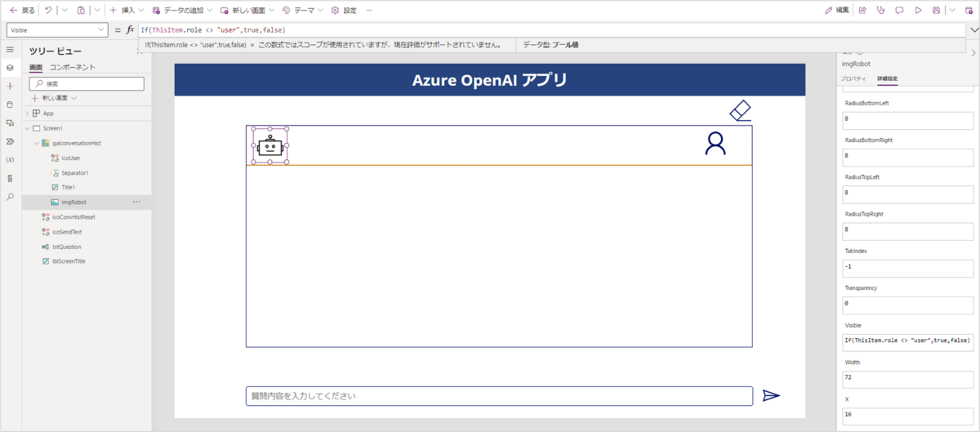Open the media icon in the left rail

(x=10, y=122)
